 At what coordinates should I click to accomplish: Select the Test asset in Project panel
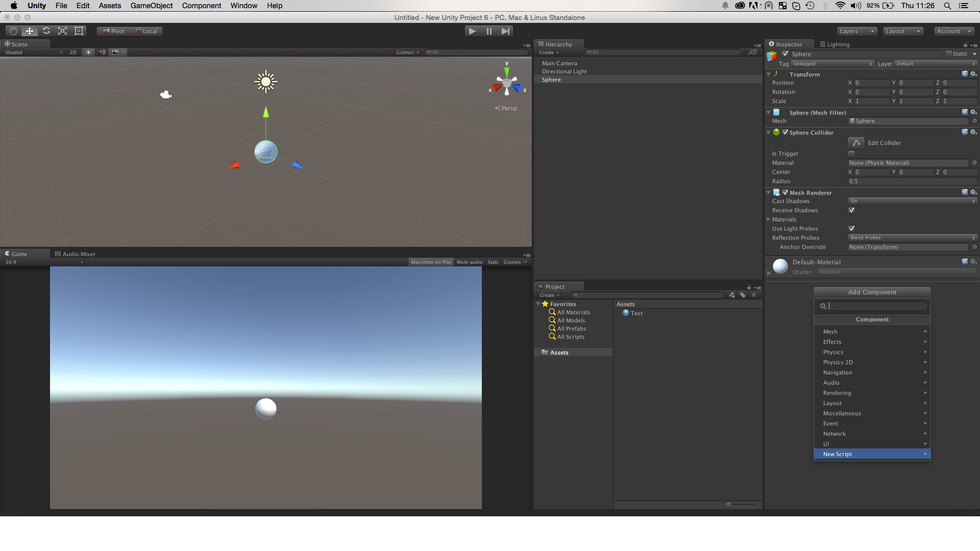tap(636, 313)
